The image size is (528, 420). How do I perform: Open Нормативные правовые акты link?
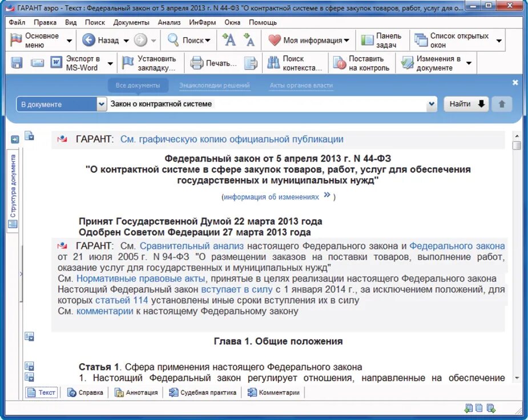(141, 278)
